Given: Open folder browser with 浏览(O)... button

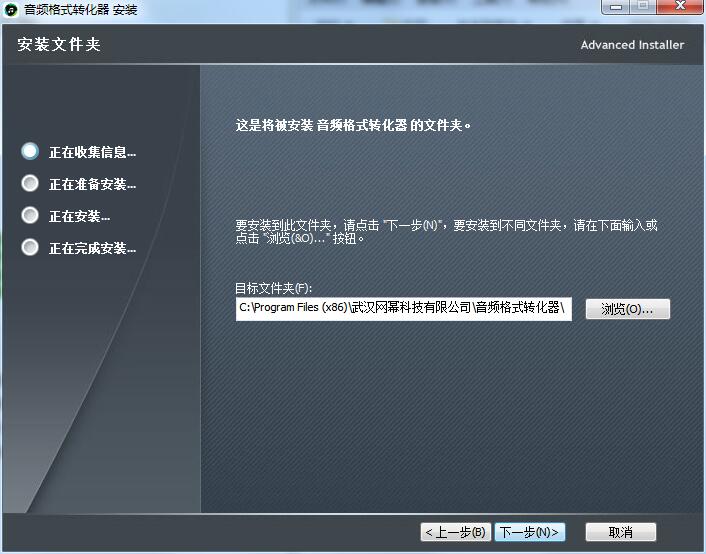Looking at the screenshot, I should coord(627,309).
